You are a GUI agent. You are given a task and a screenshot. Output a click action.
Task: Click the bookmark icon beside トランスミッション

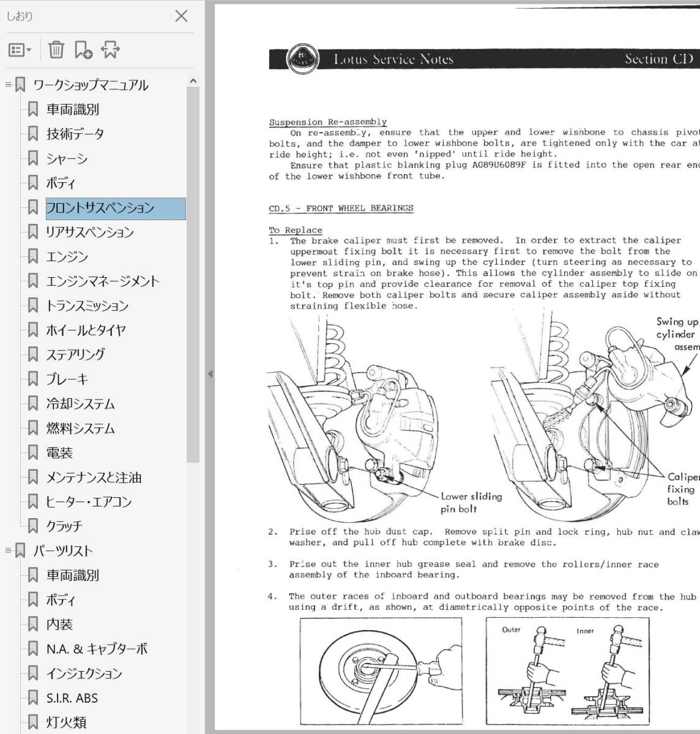(33, 305)
